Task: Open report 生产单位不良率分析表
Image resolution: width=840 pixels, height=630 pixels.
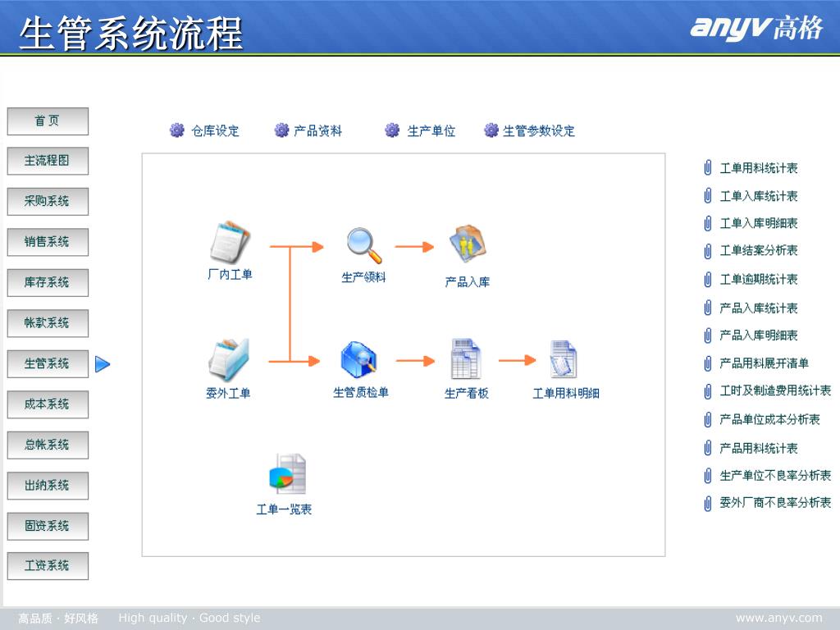Action: pos(776,476)
